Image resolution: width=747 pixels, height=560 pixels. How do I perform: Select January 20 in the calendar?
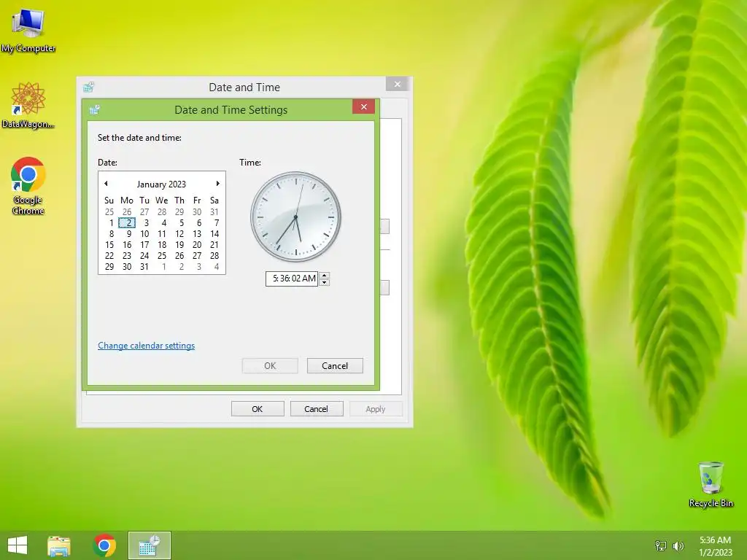point(197,245)
